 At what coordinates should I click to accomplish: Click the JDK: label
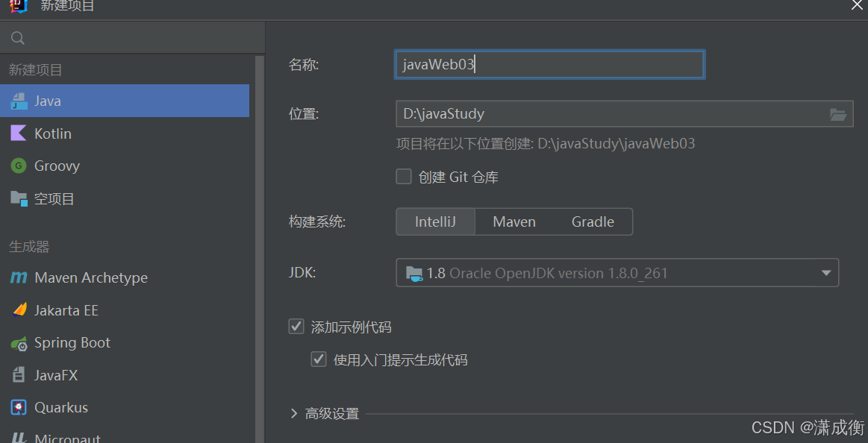pyautogui.click(x=302, y=272)
